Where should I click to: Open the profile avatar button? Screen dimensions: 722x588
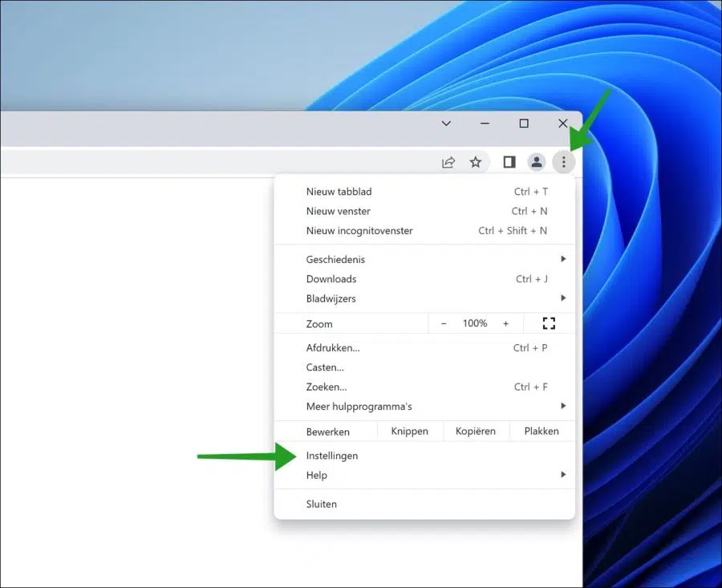click(x=537, y=162)
